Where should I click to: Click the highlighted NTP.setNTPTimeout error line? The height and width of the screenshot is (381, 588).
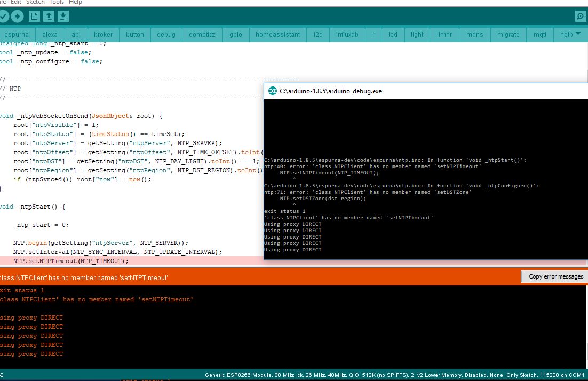tap(69, 260)
